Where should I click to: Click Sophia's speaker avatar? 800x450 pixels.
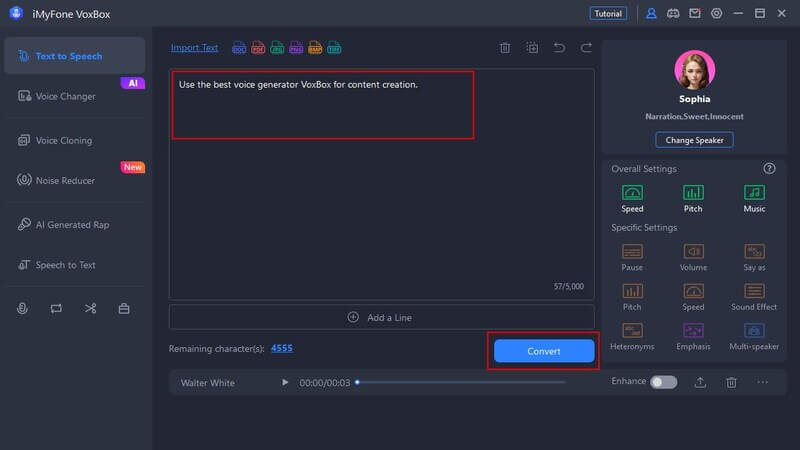point(694,70)
